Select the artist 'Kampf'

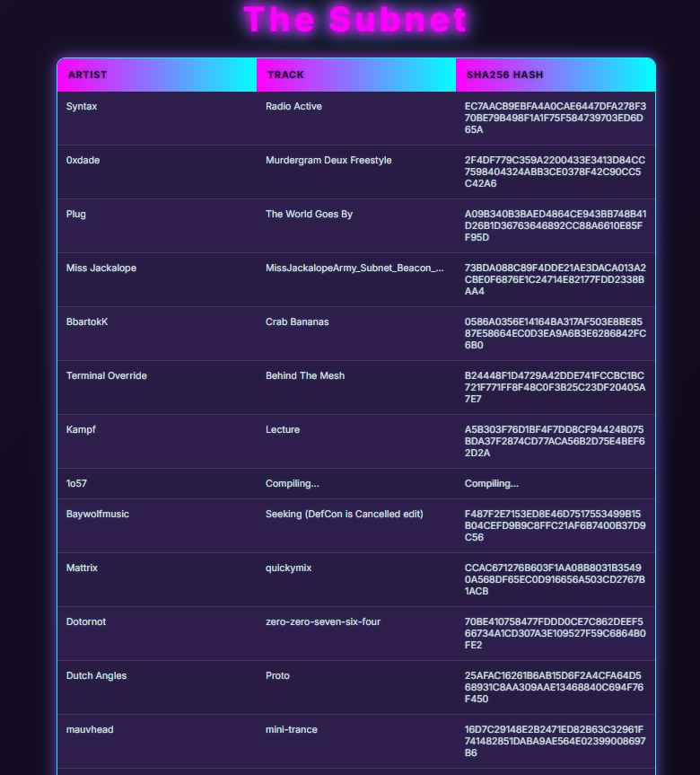click(x=81, y=429)
